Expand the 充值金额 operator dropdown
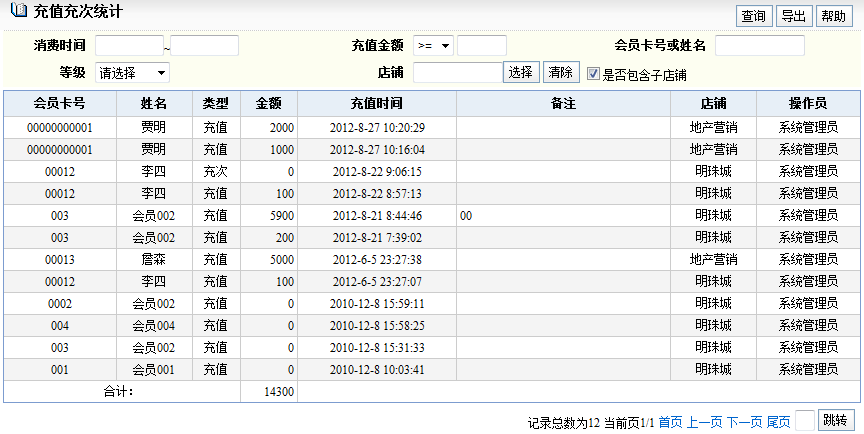The height and width of the screenshot is (434, 864). (x=433, y=45)
